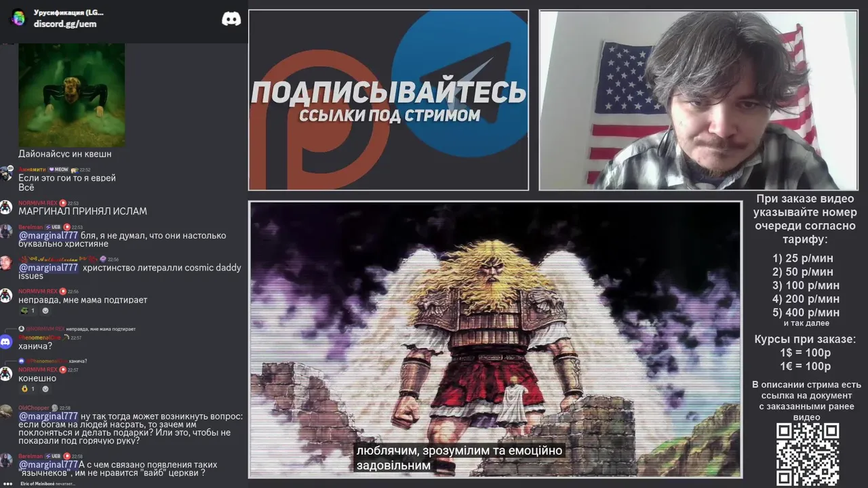Click avatar of user who wrote Если это гои
This screenshot has width=868, height=488.
(x=6, y=174)
